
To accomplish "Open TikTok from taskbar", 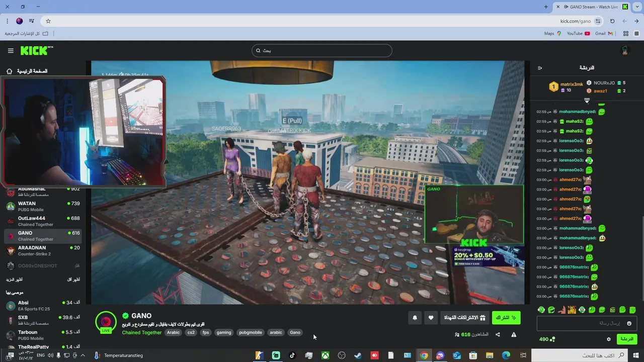I will [x=292, y=355].
